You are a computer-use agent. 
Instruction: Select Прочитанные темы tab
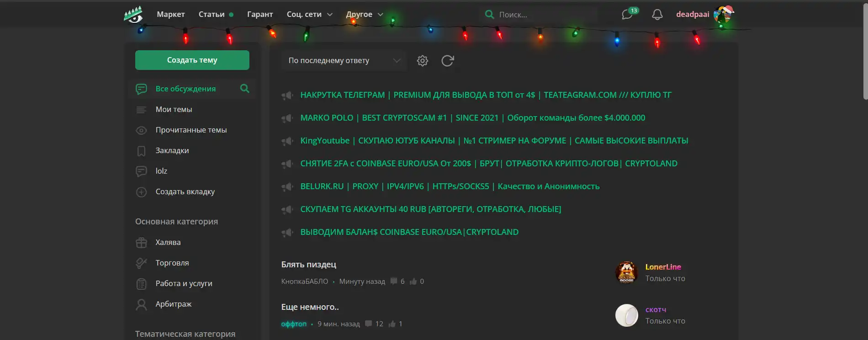click(191, 130)
